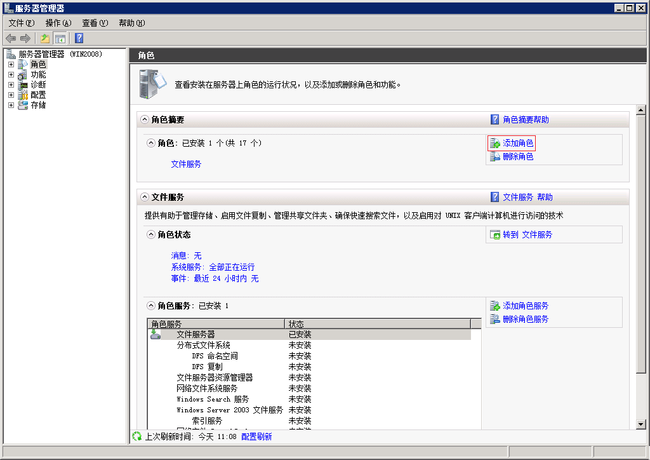Expand the 功能 tree node
This screenshot has height=460, width=650.
11,75
